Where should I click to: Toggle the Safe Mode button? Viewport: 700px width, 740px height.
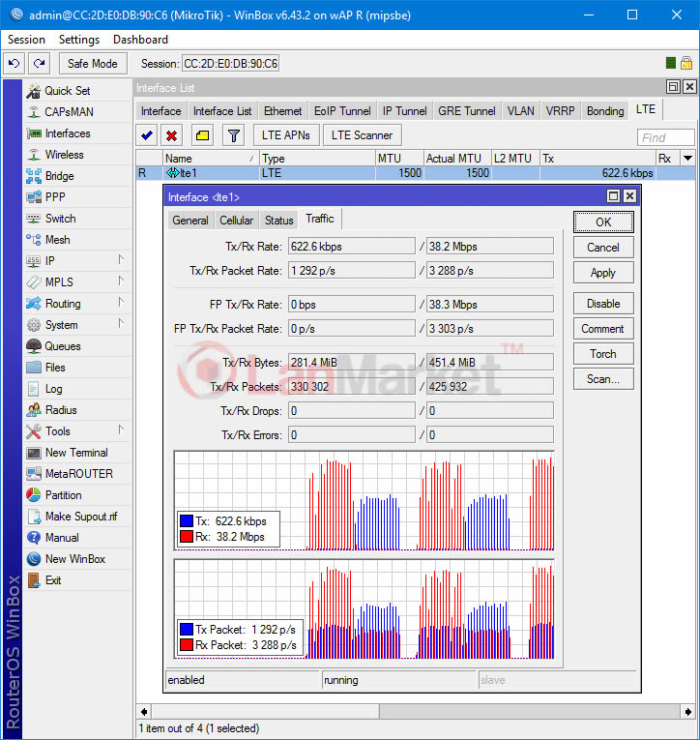point(93,63)
